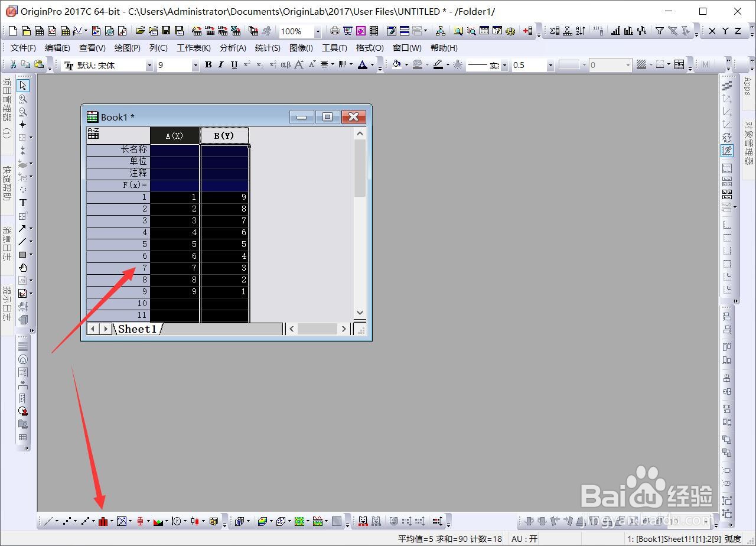Screen dimensions: 756x546
Task: Click the Cut scissors icon
Action: tap(13, 65)
